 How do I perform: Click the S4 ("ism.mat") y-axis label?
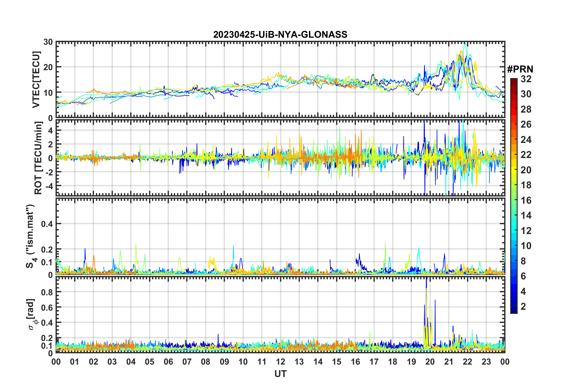31,236
